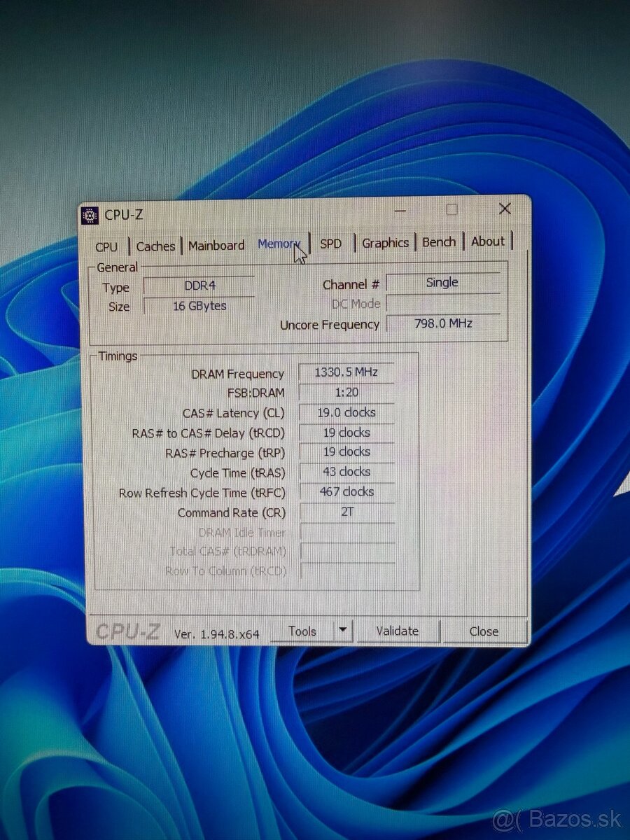
Task: Click the Close button of CPU-Z
Action: click(x=484, y=631)
